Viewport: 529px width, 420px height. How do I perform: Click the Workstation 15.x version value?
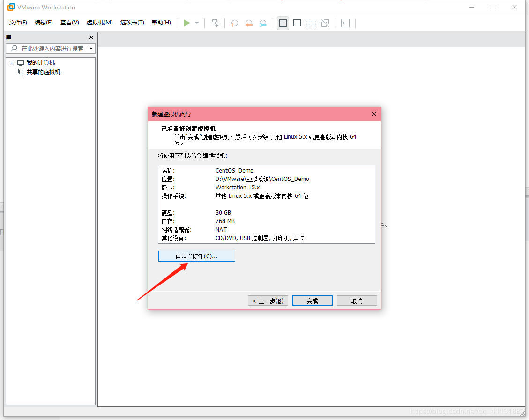238,187
